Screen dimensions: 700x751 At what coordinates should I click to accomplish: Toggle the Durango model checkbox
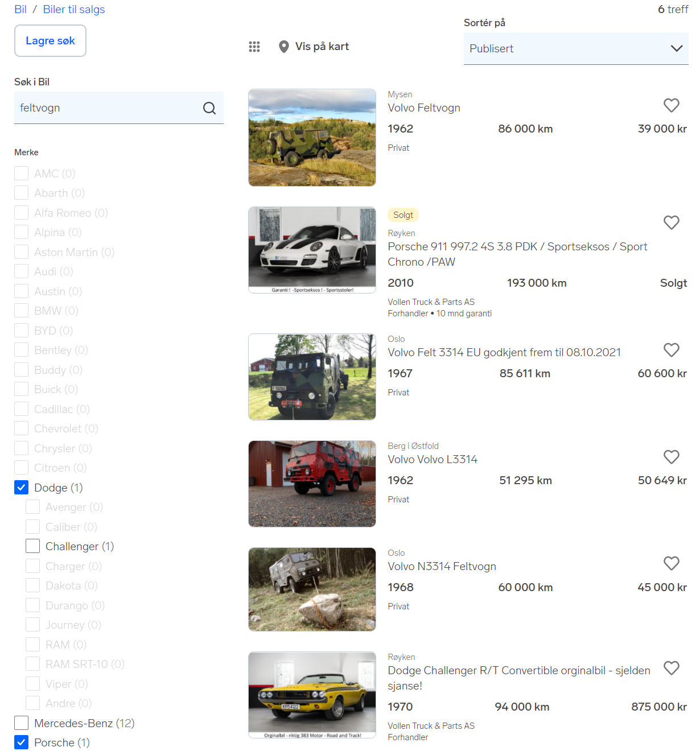[x=33, y=605]
